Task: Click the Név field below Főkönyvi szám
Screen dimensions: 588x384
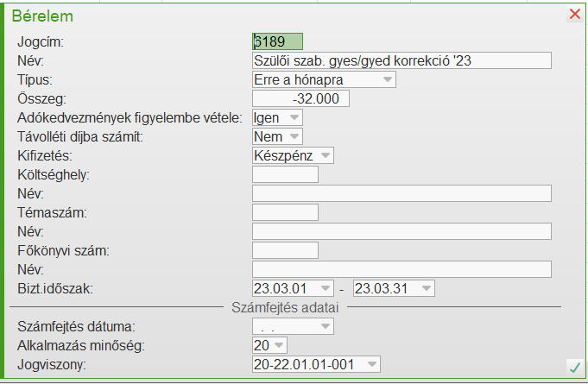Action: 401,269
